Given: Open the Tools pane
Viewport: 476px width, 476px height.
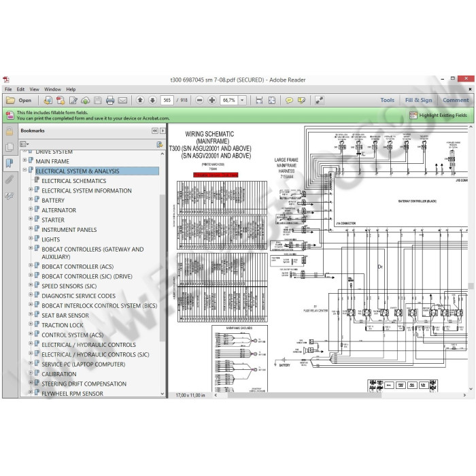Looking at the screenshot, I should pyautogui.click(x=388, y=100).
